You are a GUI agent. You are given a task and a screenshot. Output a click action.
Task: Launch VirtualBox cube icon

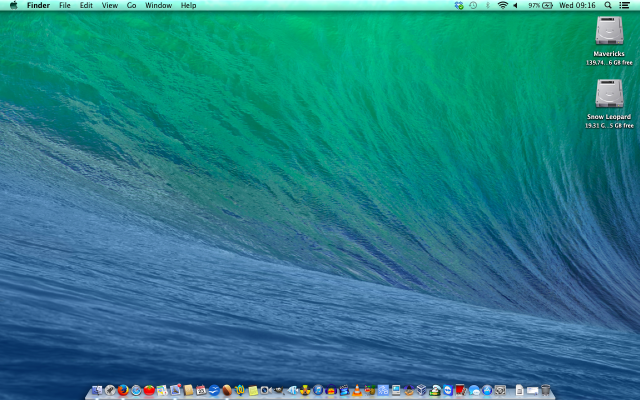coord(422,390)
